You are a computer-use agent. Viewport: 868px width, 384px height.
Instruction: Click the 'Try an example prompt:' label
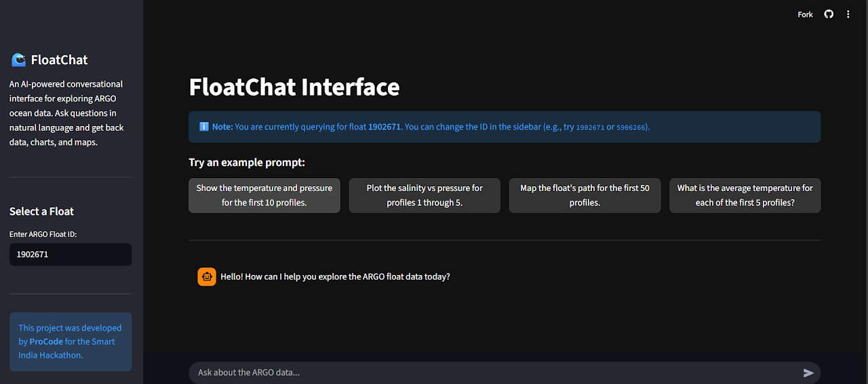(247, 163)
